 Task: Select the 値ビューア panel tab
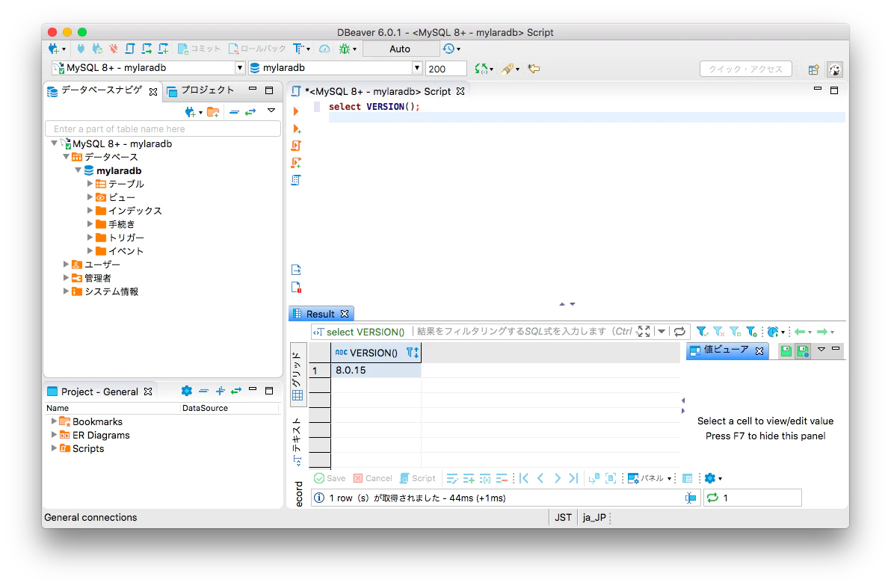tap(727, 350)
